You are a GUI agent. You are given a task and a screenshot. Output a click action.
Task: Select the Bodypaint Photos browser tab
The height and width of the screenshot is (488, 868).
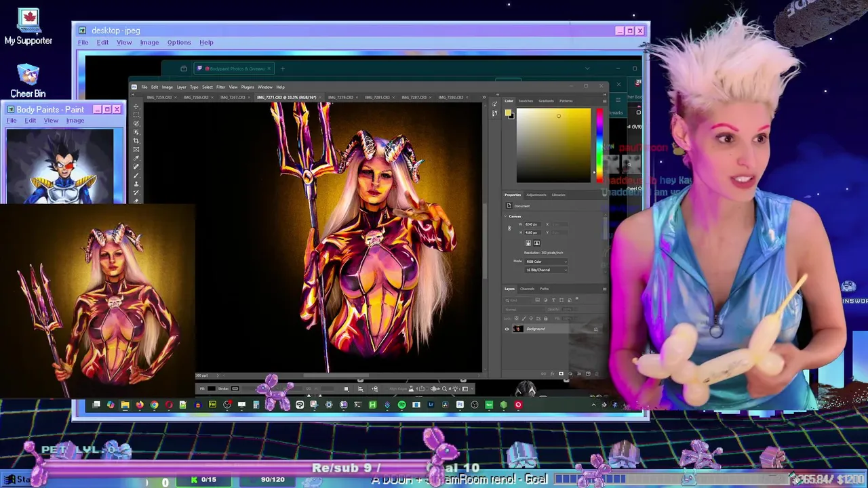click(x=234, y=68)
